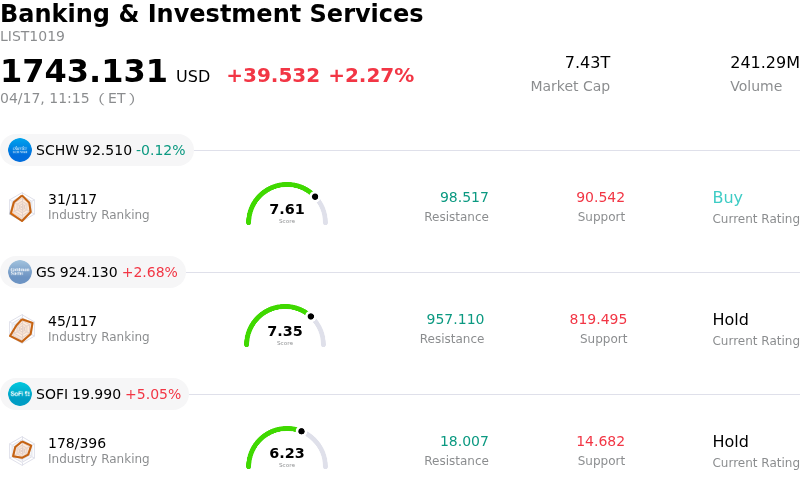Viewport: 800px width, 488px height.
Task: Click the SCHW 7.61 score gauge
Action: click(287, 205)
